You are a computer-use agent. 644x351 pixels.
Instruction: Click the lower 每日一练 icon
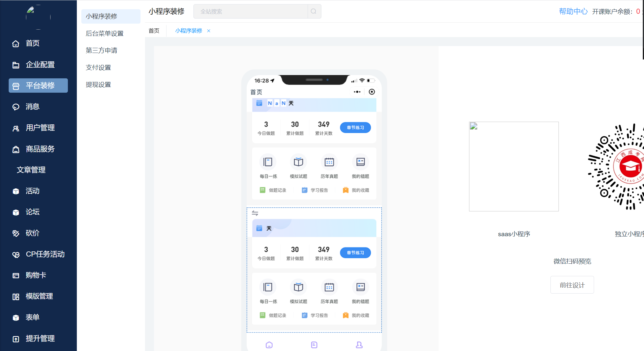pyautogui.click(x=268, y=287)
